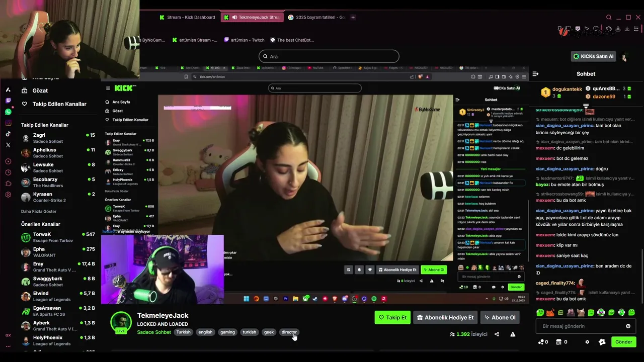Click the 'geek' stream tag
The image size is (644, 362).
(269, 332)
